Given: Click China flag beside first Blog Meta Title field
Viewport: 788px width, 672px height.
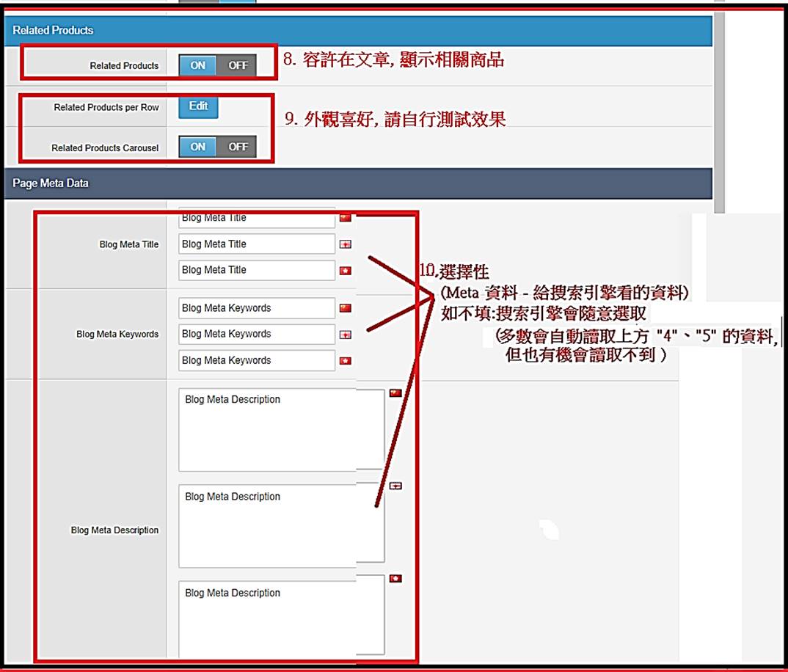Looking at the screenshot, I should (x=345, y=218).
